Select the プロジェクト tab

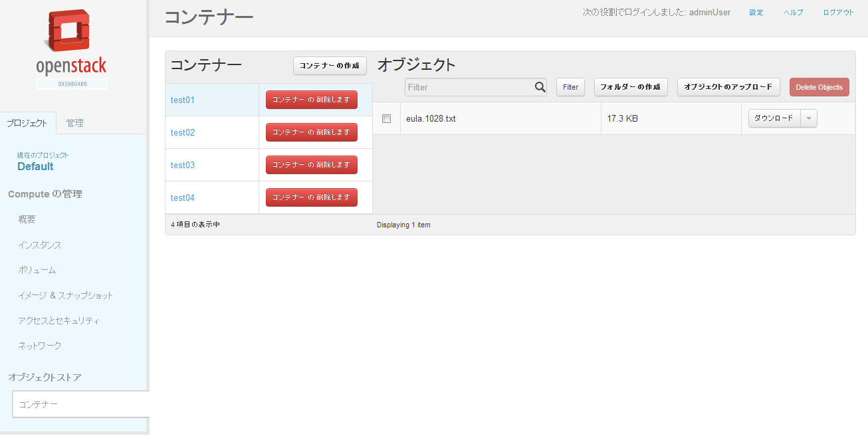click(x=27, y=123)
